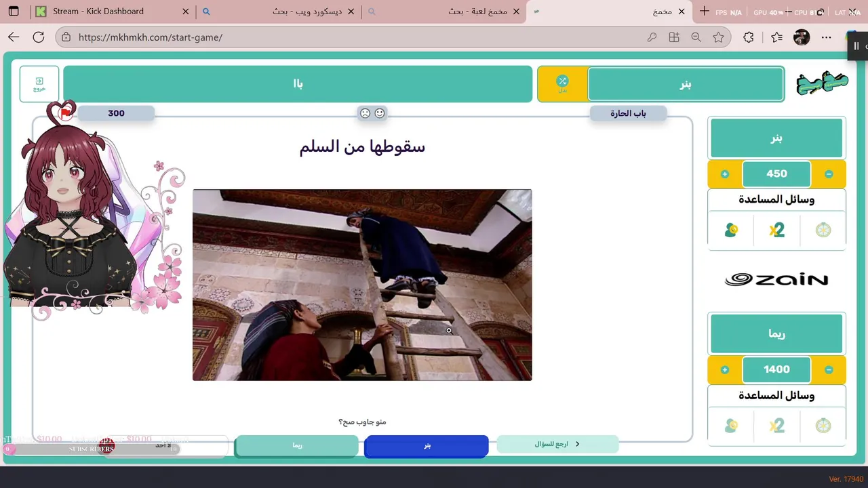868x488 pixels.
Task: Select the active مخمخ tab
Action: pos(610,12)
